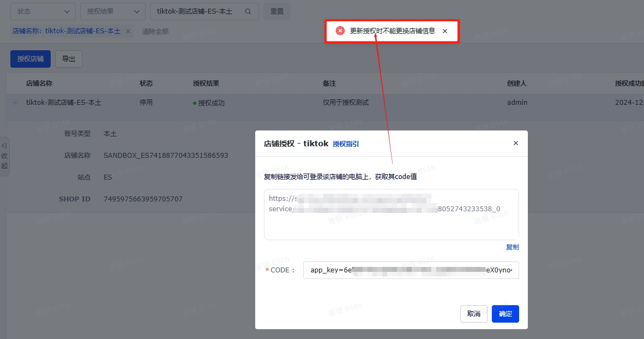The image size is (644, 339).
Task: Collapse the tiktok-测试店铺-ES-本土 row
Action: [x=16, y=103]
